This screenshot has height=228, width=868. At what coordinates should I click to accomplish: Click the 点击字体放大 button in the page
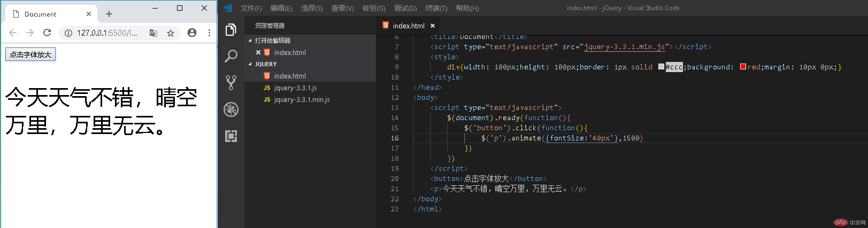[30, 54]
